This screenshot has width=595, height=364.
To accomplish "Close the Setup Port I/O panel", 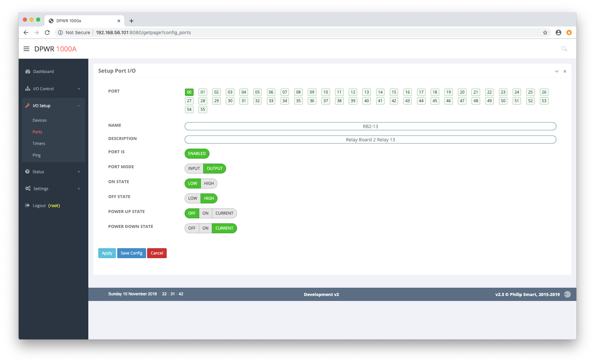I will pyautogui.click(x=565, y=71).
